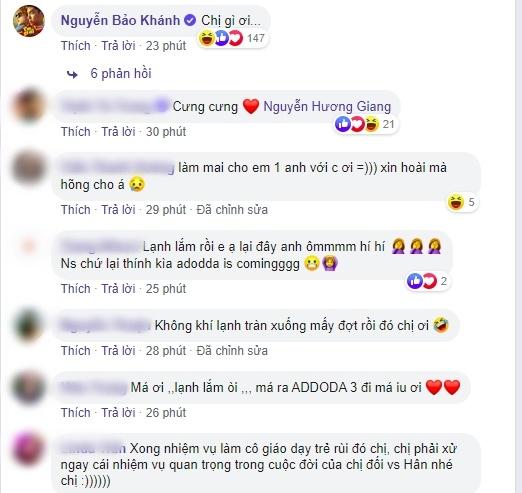The width and height of the screenshot is (522, 493).
Task: Open the 30 phút timestamp link
Action: (x=166, y=132)
